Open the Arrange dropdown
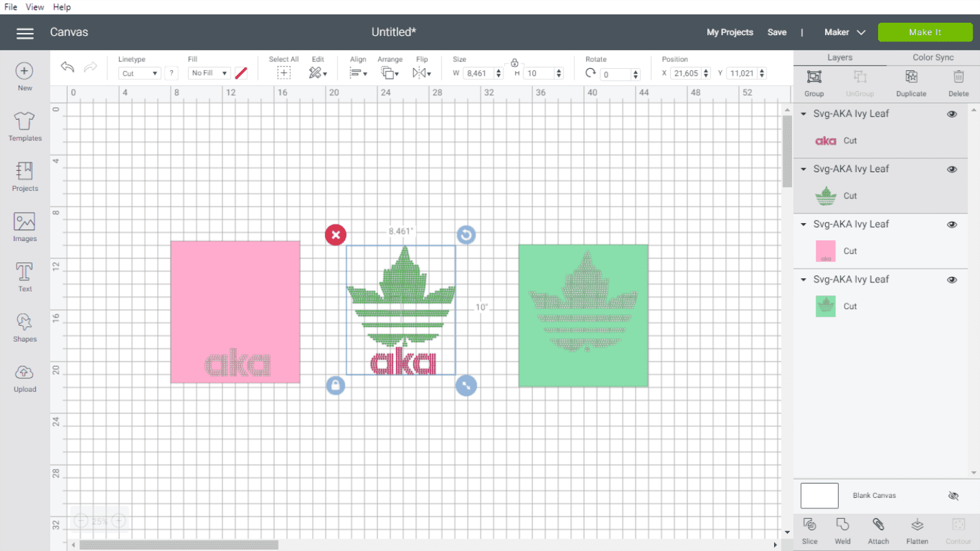Screen dimensions: 980x551 coord(390,72)
